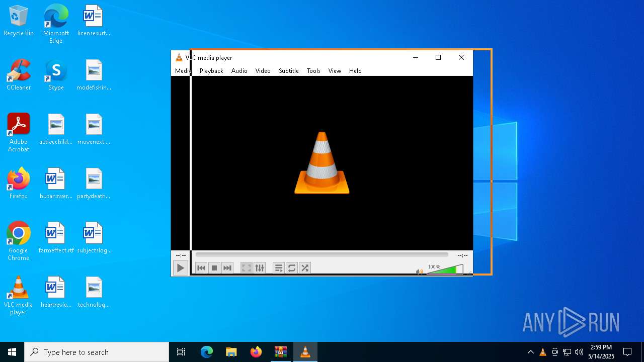Viewport: 644px width, 362px height.
Task: Select the Google Chrome desktop shortcut
Action: click(x=19, y=241)
